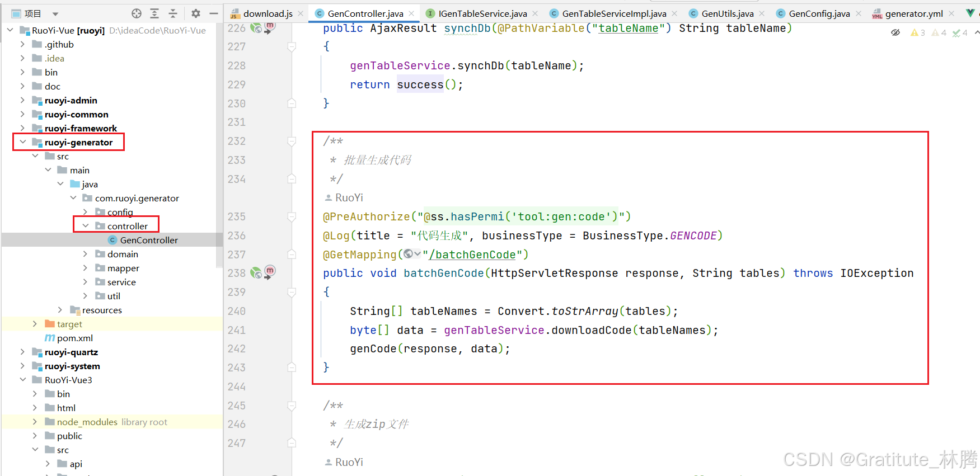
Task: Open URL options dropdown next to globe icon
Action: pos(418,254)
